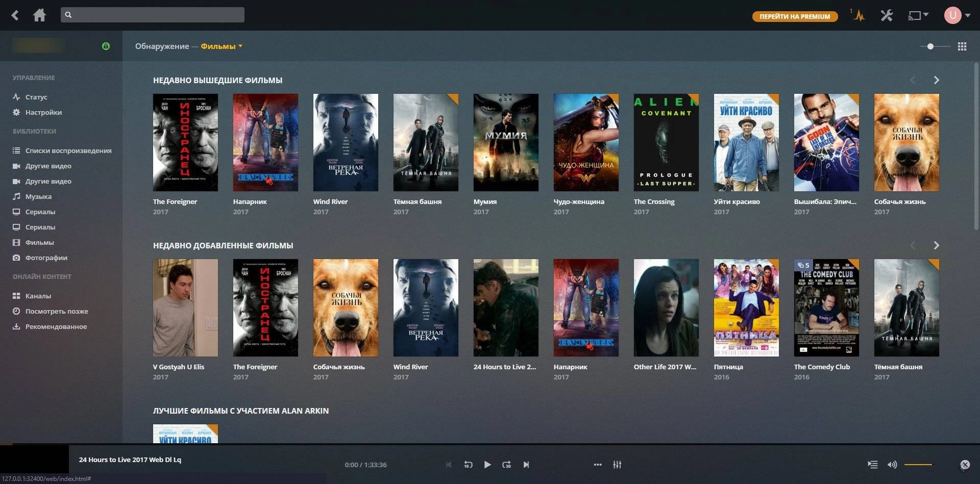This screenshot has width=980, height=484.
Task: Open the Фильмы section dropdown
Action: (221, 46)
